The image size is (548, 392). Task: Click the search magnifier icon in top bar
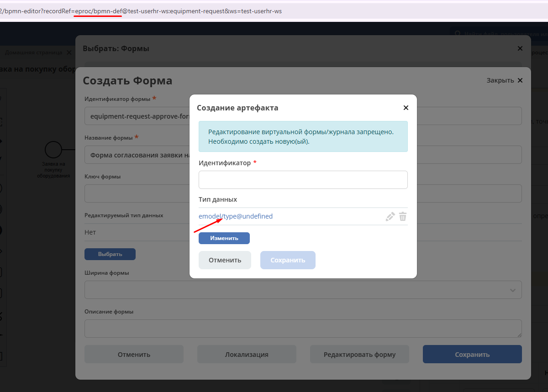pos(457,34)
